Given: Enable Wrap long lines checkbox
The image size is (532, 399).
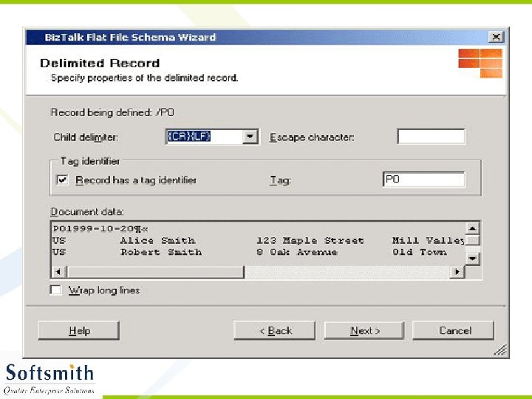Looking at the screenshot, I should [56, 290].
